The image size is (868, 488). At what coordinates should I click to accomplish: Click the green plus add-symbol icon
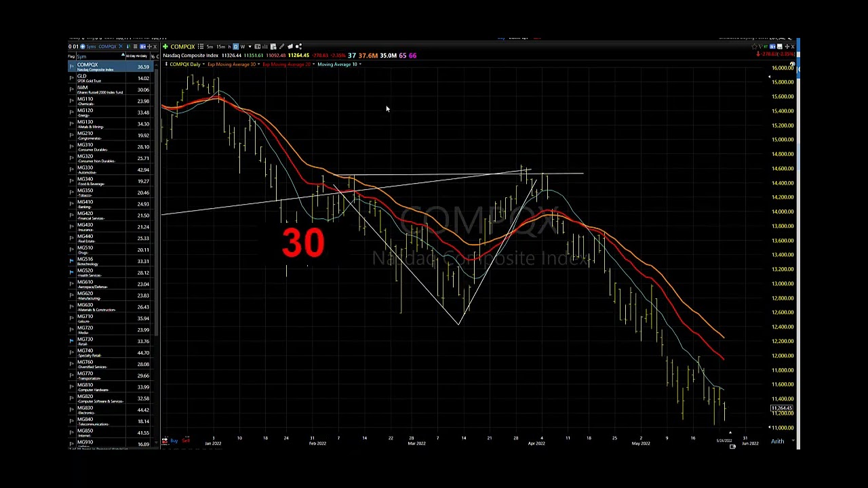click(x=165, y=46)
